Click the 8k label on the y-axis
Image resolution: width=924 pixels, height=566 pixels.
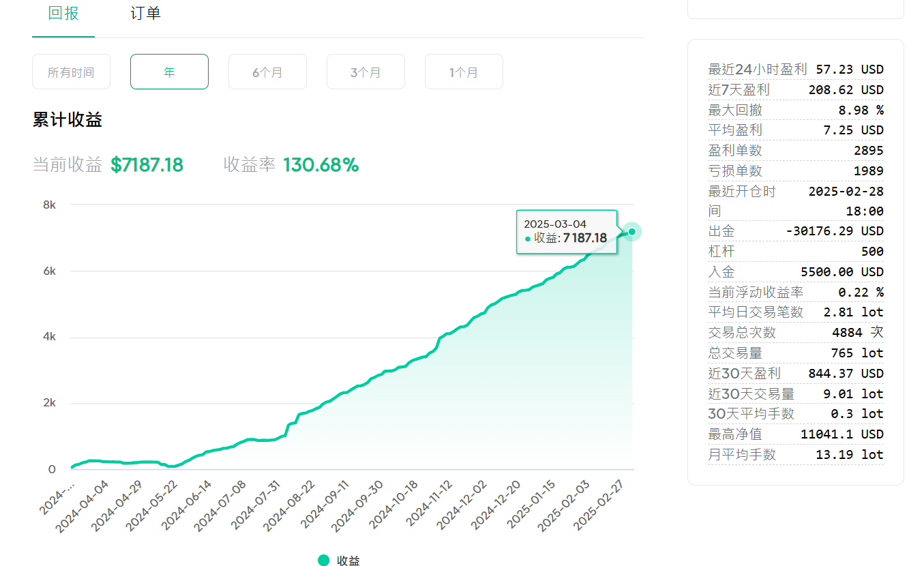pyautogui.click(x=49, y=205)
